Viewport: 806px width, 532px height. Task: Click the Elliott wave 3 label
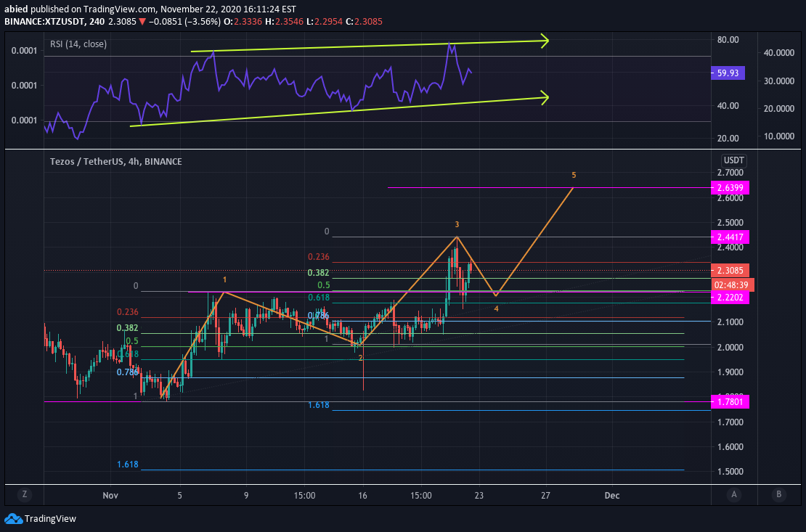click(x=457, y=224)
